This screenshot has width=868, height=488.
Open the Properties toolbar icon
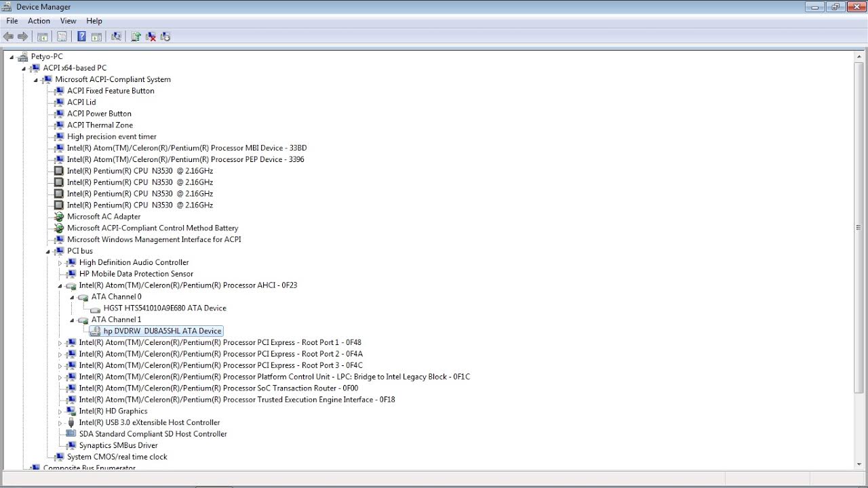click(x=62, y=37)
